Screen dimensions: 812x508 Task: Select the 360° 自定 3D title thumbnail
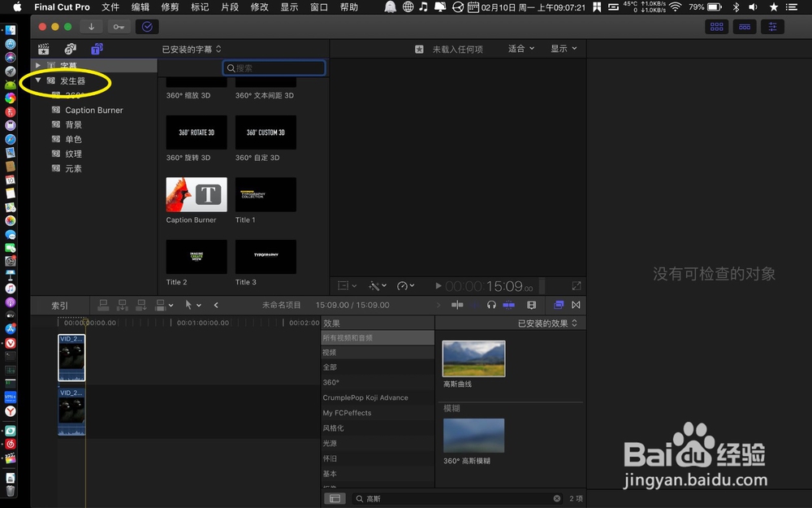[x=266, y=132]
